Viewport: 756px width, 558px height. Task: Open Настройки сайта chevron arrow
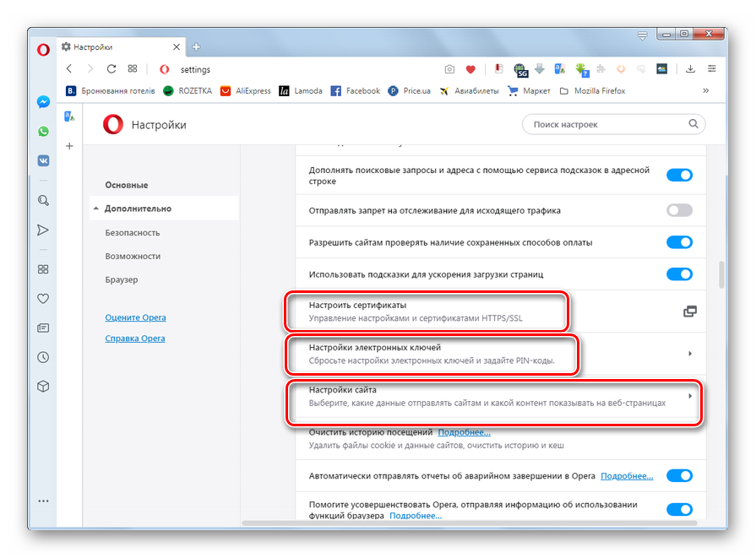pos(690,396)
